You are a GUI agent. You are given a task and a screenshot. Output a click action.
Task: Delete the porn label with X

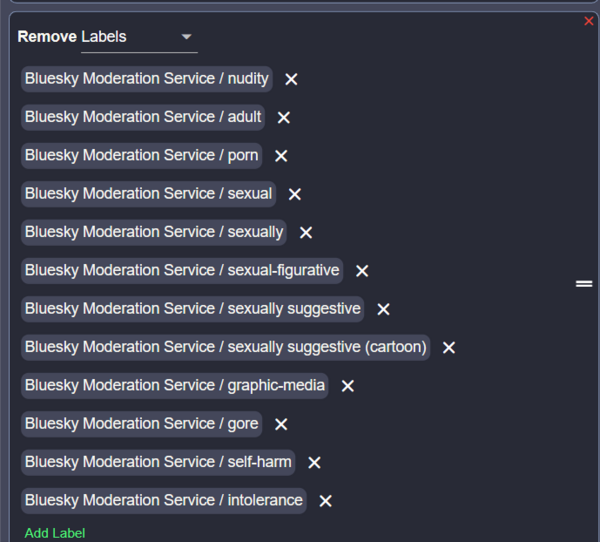[281, 156]
